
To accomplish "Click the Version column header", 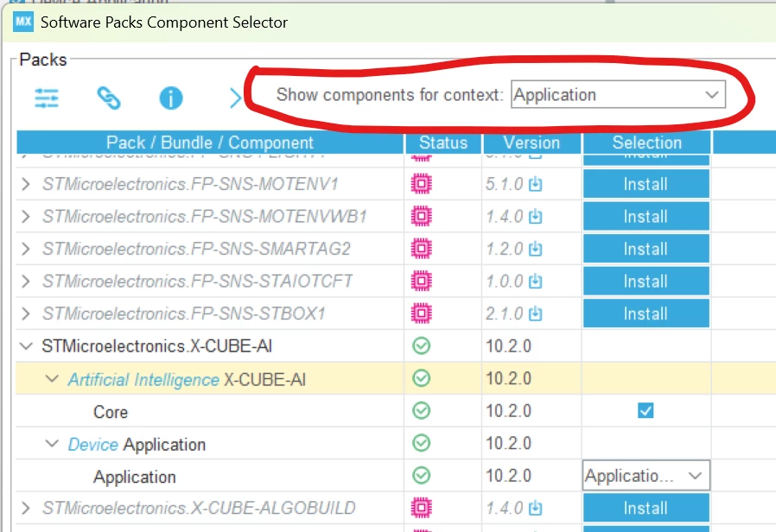I will (531, 142).
